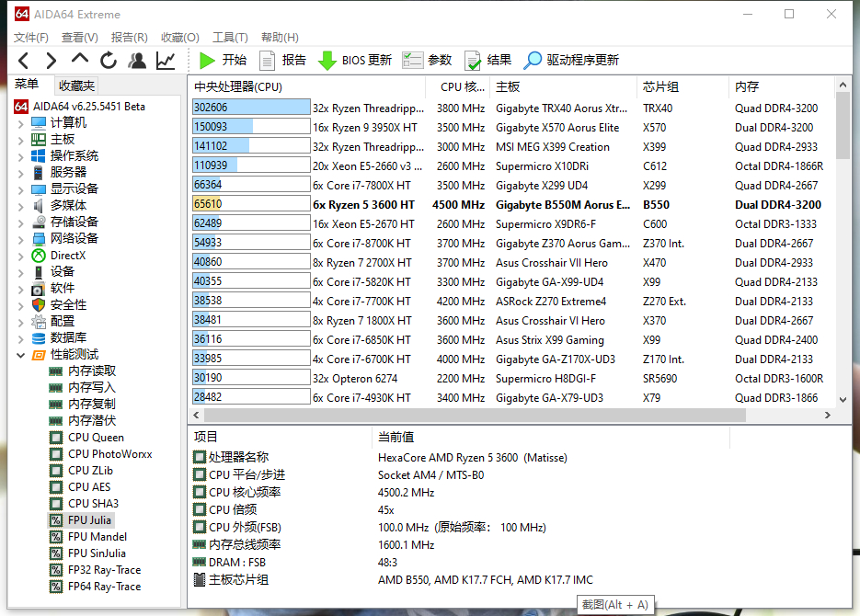Expand the 服务器 tree node
Viewport: 860px width, 616px height.
21,173
